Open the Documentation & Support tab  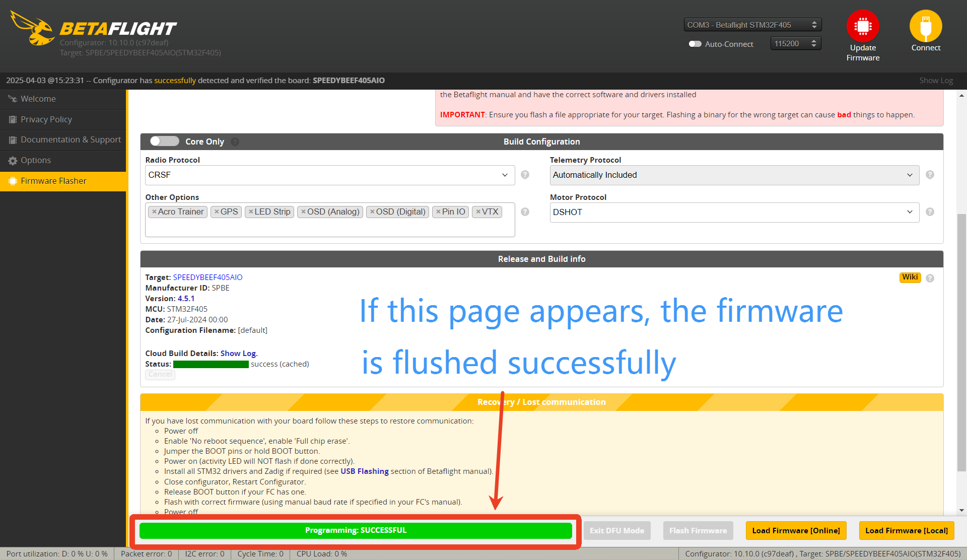tap(63, 139)
